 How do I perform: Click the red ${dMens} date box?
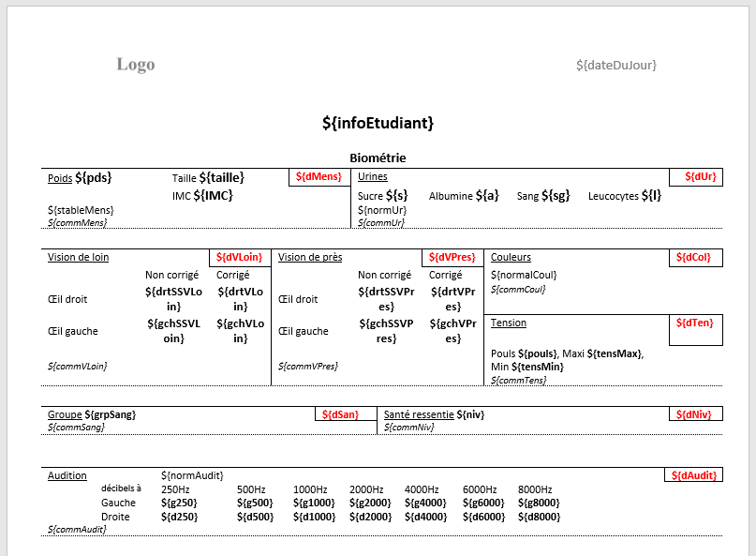tap(319, 177)
